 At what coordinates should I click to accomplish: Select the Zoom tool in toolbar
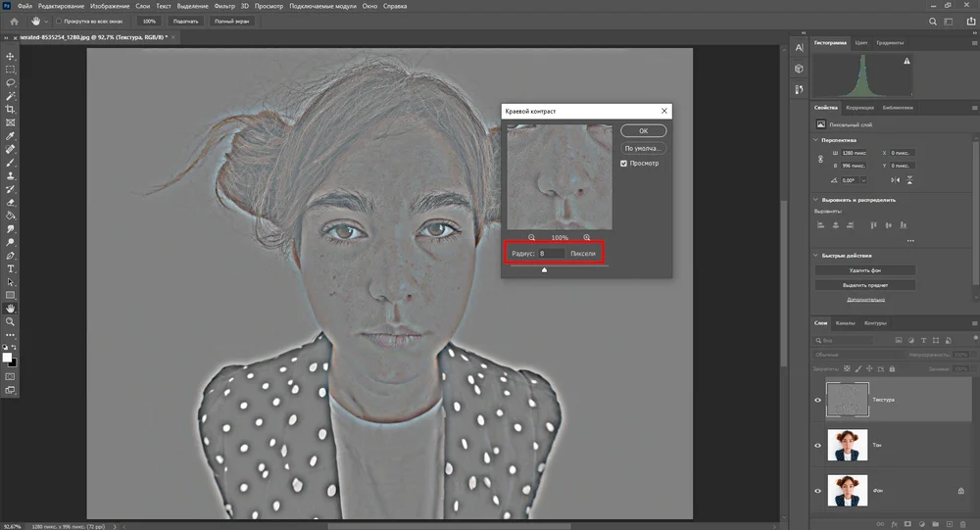point(10,322)
